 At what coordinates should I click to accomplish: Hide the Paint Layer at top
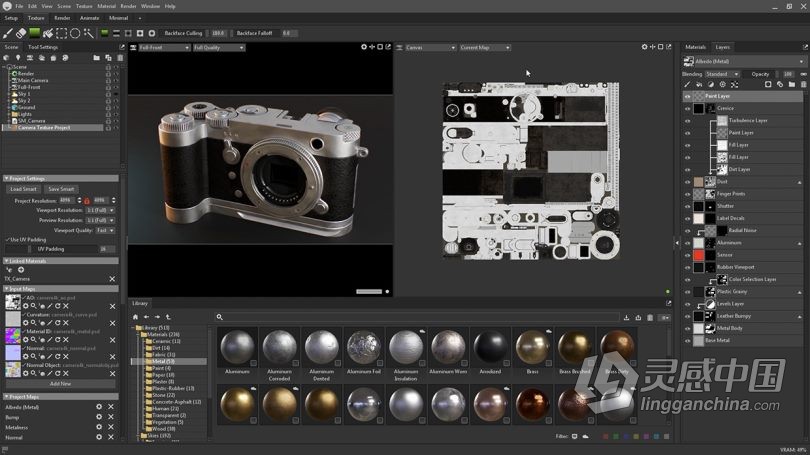click(688, 96)
